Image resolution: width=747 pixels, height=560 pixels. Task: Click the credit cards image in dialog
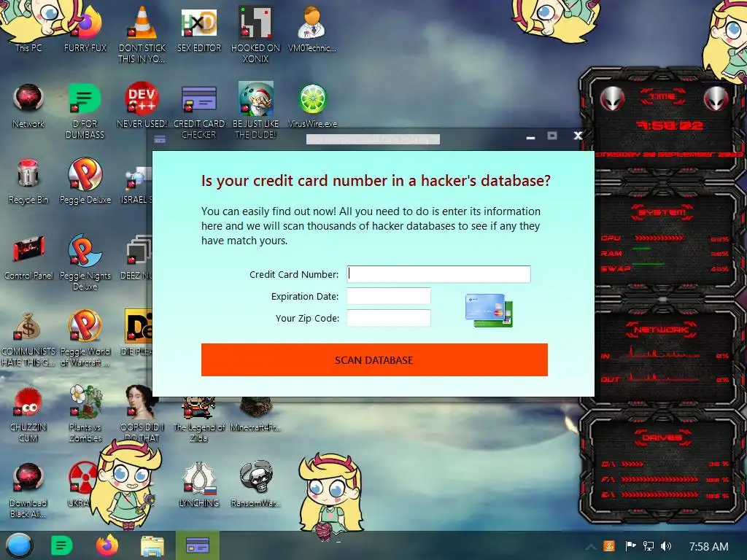pyautogui.click(x=489, y=311)
